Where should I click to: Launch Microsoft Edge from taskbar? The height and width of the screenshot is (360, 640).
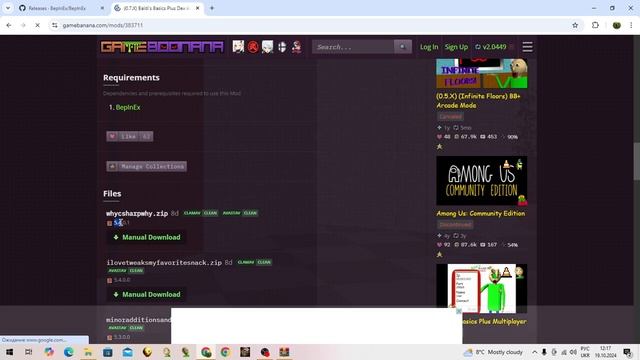pyautogui.click(x=69, y=352)
